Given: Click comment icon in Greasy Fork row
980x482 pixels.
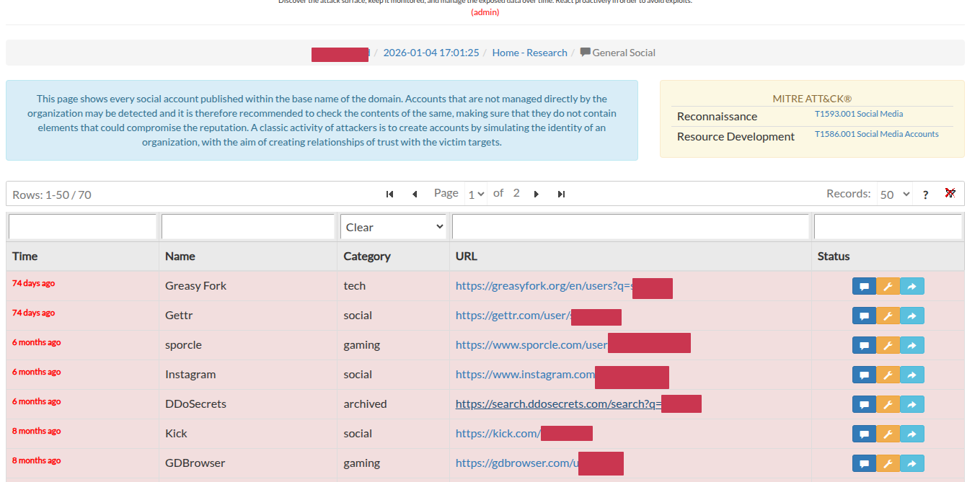Looking at the screenshot, I should coord(864,287).
